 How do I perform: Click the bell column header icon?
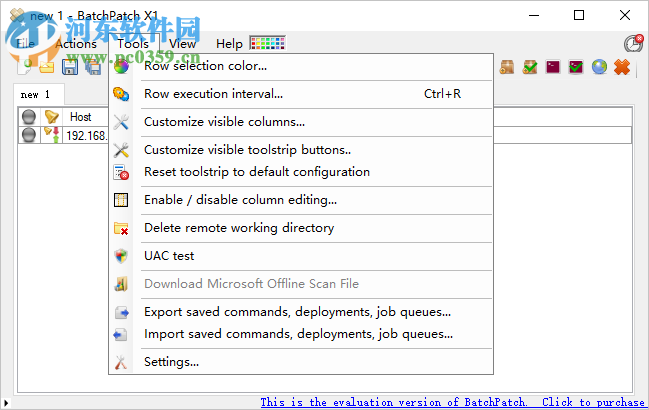pos(52,117)
